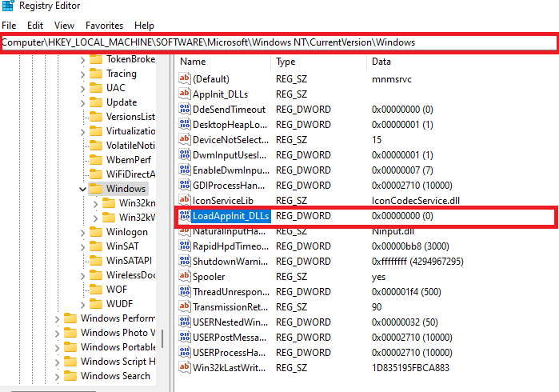Expand the Tracing key node
This screenshot has height=392, width=559.
[82, 74]
